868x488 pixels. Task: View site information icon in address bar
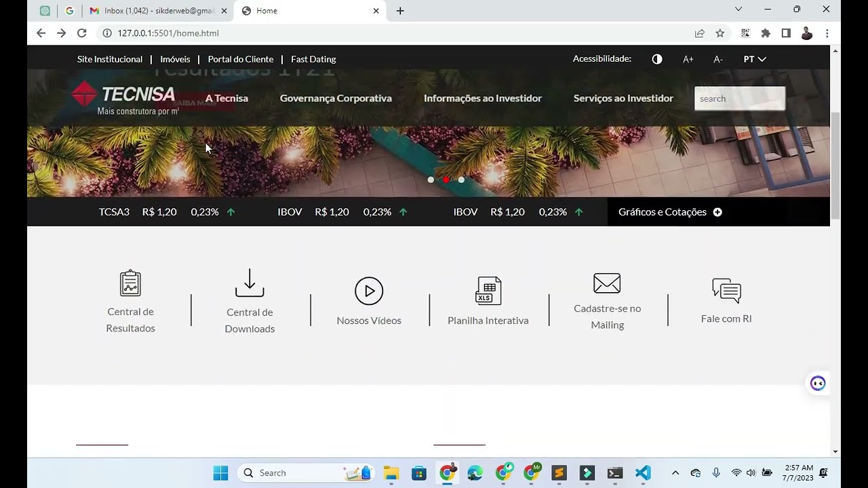pyautogui.click(x=106, y=33)
